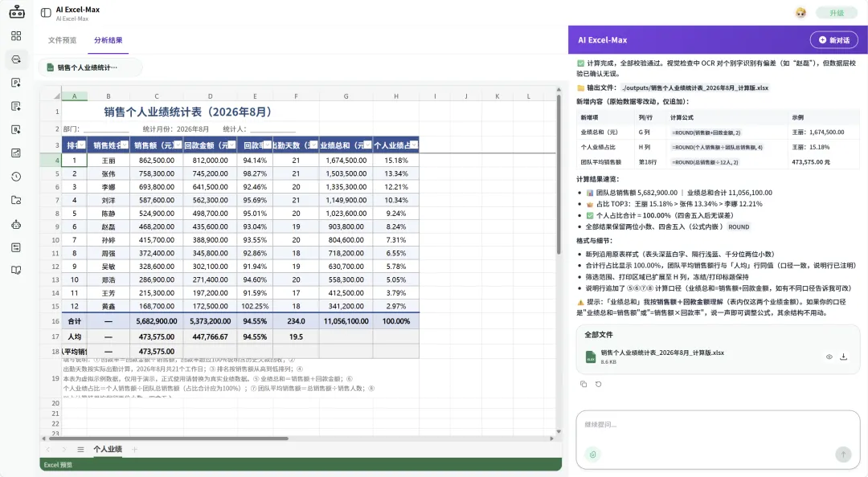Click the 升级 upgrade button
Screen dimensions: 868x477
pos(837,13)
